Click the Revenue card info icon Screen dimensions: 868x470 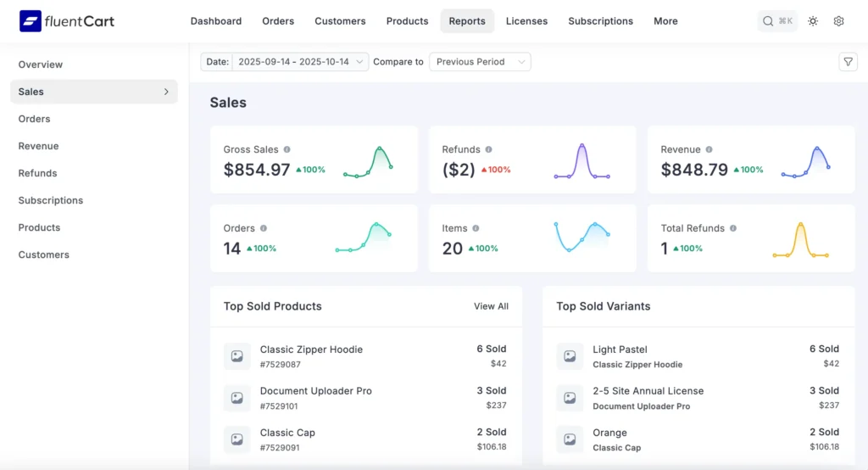pos(709,149)
